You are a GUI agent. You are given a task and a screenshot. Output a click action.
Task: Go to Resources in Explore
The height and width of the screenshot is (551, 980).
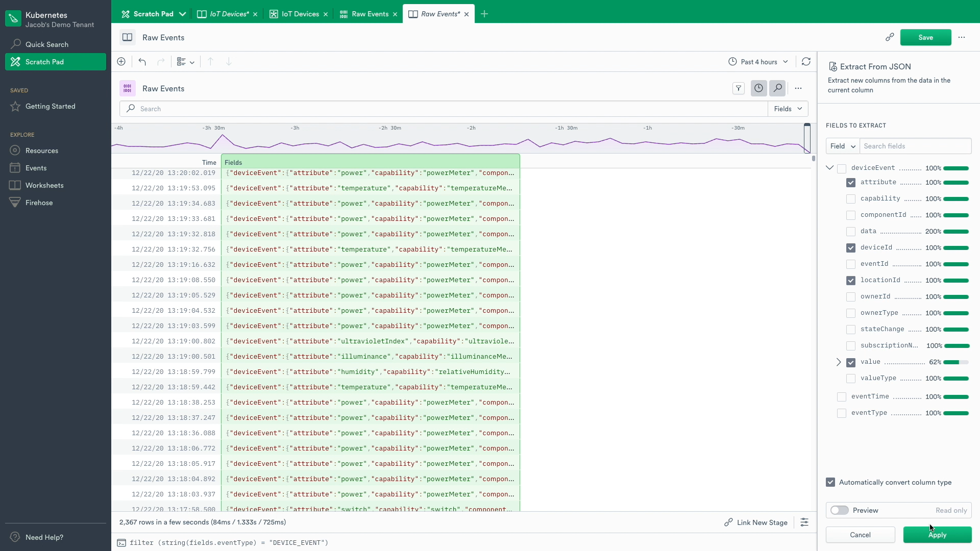[55, 151]
